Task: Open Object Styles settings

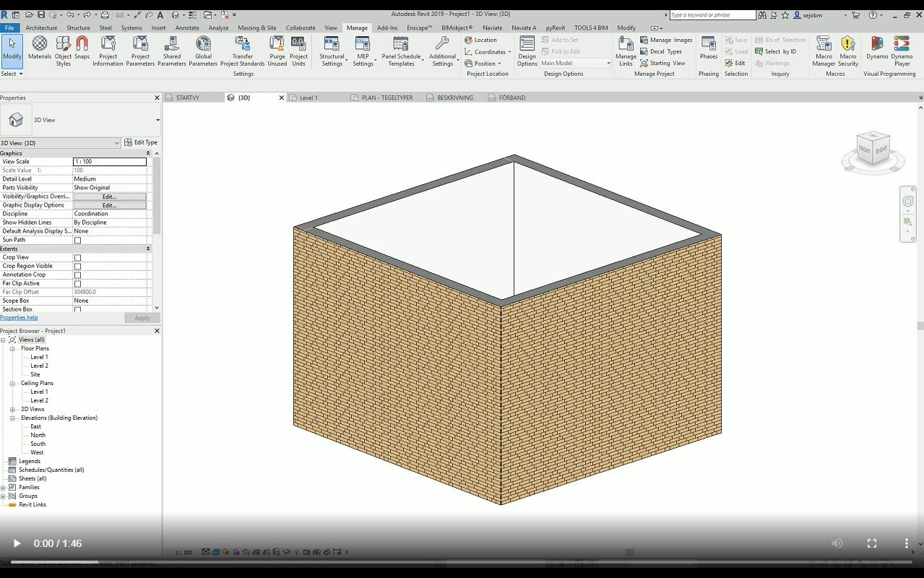Action: pos(64,51)
